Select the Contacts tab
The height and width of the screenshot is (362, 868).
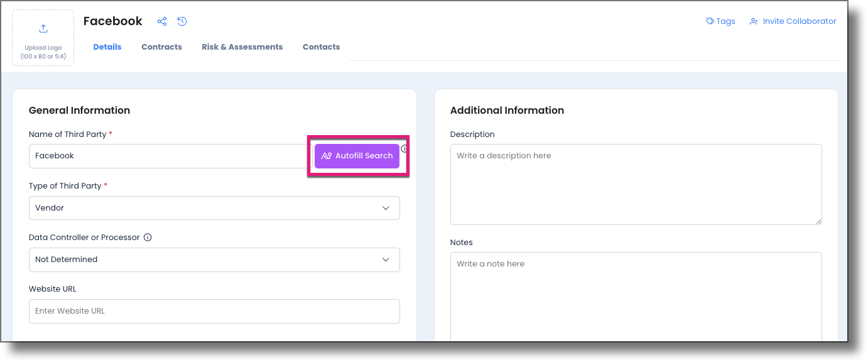pyautogui.click(x=321, y=47)
